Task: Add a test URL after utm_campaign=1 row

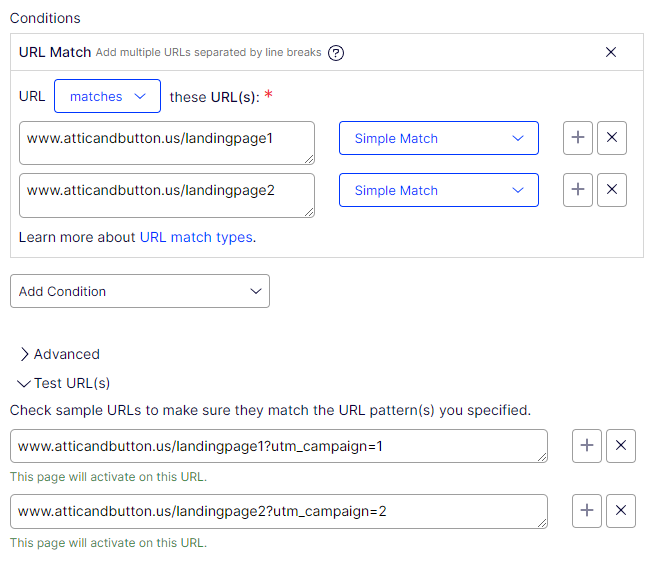Action: pos(587,446)
